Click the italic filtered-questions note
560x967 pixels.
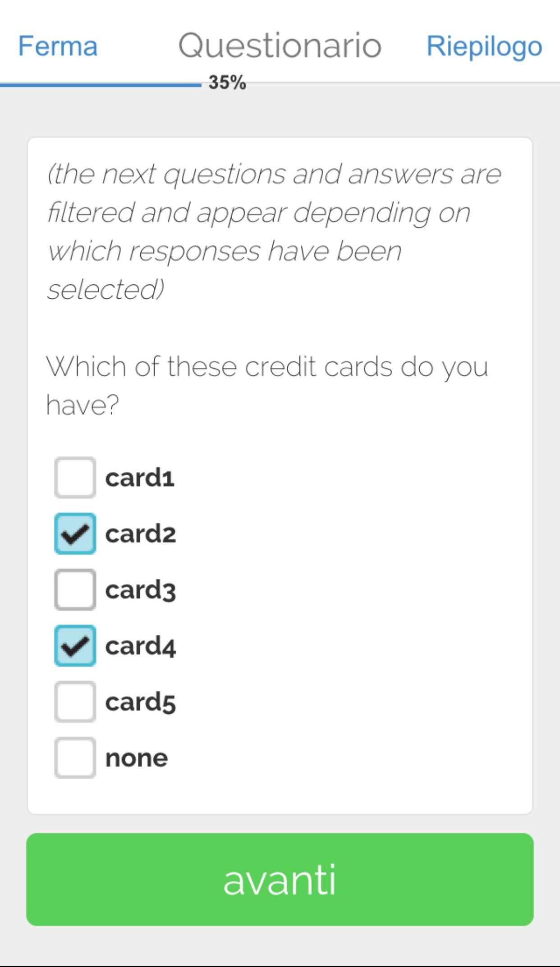click(x=274, y=231)
